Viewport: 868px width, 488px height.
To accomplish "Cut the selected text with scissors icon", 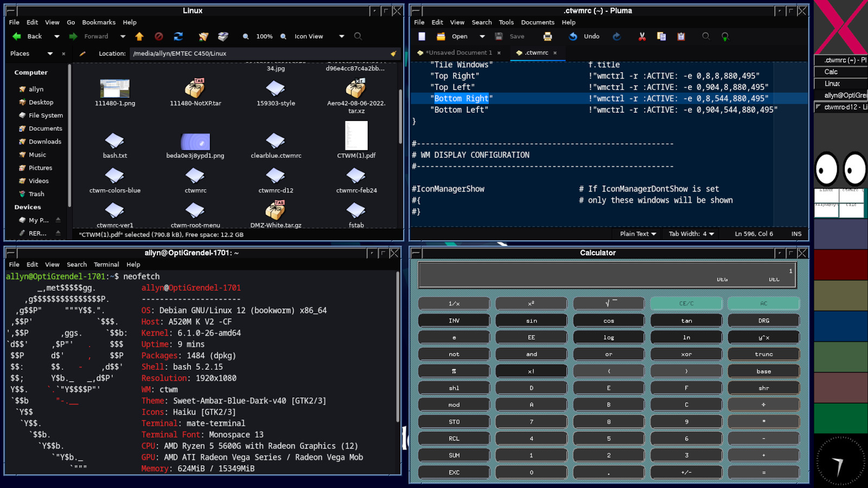I will pyautogui.click(x=642, y=36).
